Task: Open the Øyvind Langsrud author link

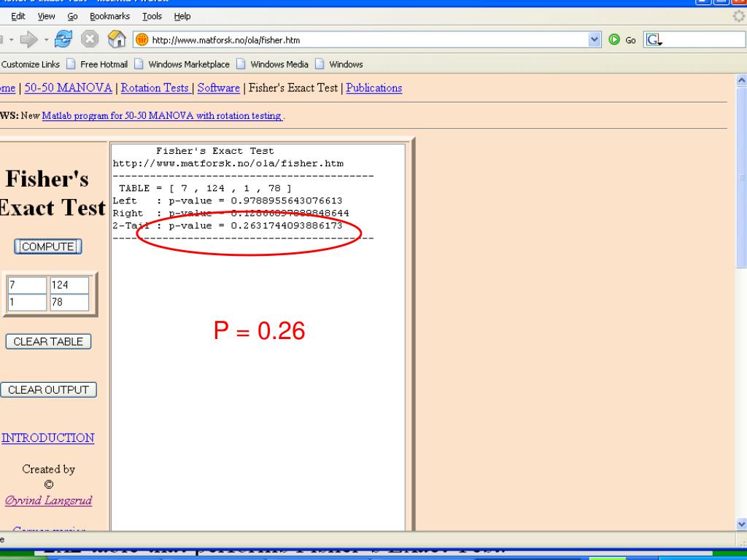Action: coord(49,500)
